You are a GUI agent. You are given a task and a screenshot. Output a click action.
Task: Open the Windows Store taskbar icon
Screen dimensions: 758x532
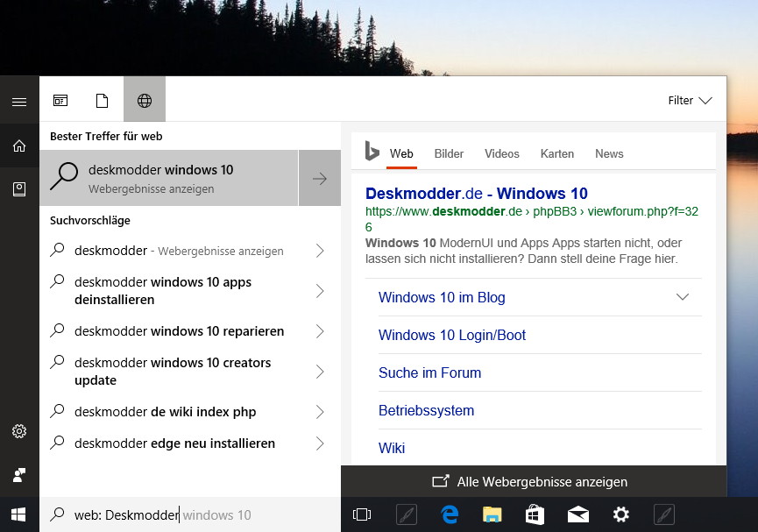(x=535, y=514)
